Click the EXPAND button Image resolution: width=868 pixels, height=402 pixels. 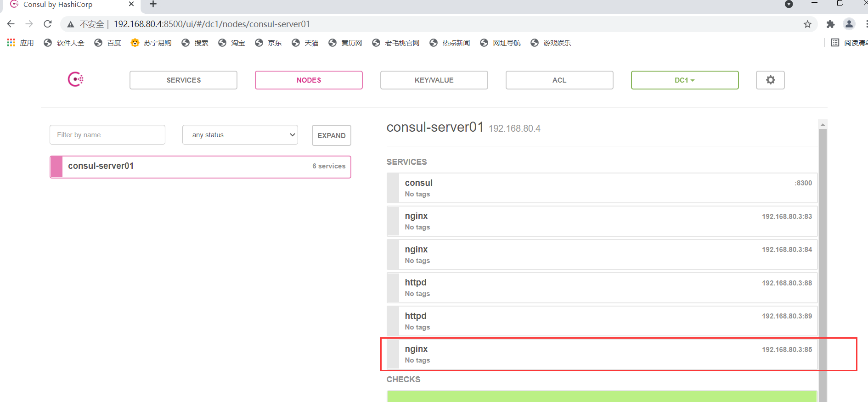click(x=332, y=135)
